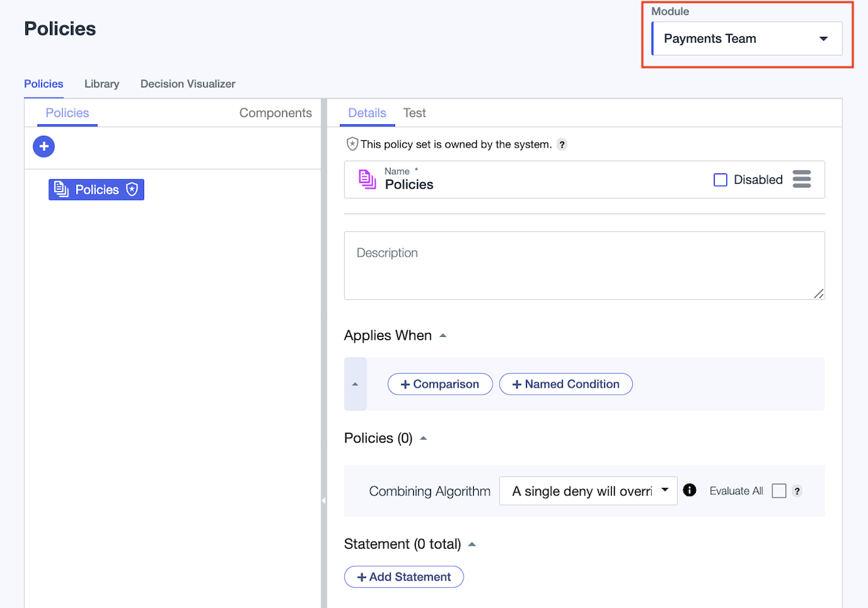The width and height of the screenshot is (868, 608).
Task: Click the help icon next to system-owned notice
Action: [x=562, y=145]
